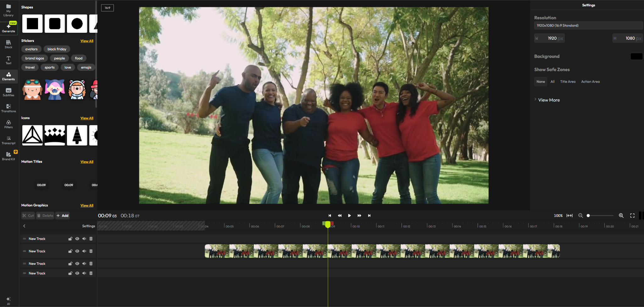Click the Add track button
The height and width of the screenshot is (307, 644).
(x=63, y=216)
